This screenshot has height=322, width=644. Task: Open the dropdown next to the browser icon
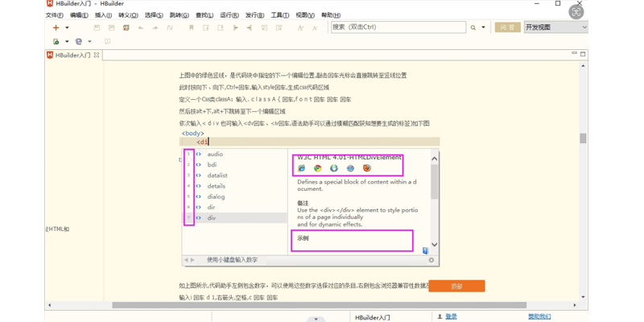tap(89, 42)
